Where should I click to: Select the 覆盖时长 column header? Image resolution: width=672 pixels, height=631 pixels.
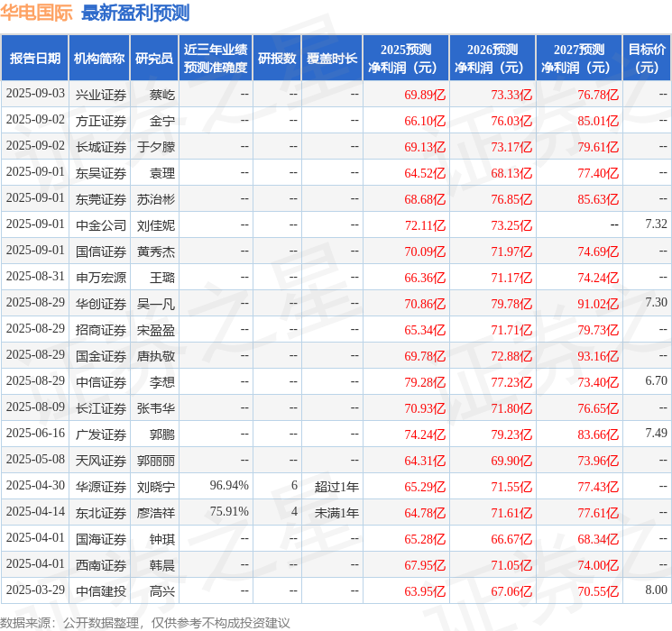click(332, 59)
